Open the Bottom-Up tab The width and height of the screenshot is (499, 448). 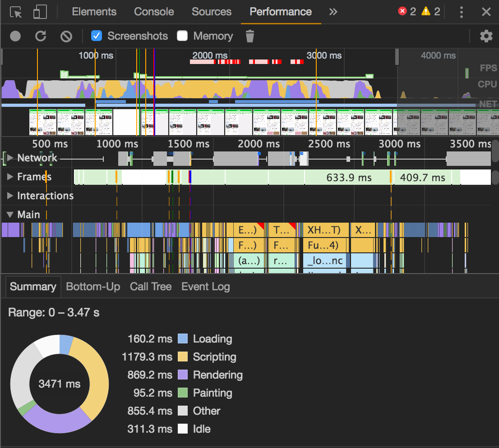tap(93, 287)
